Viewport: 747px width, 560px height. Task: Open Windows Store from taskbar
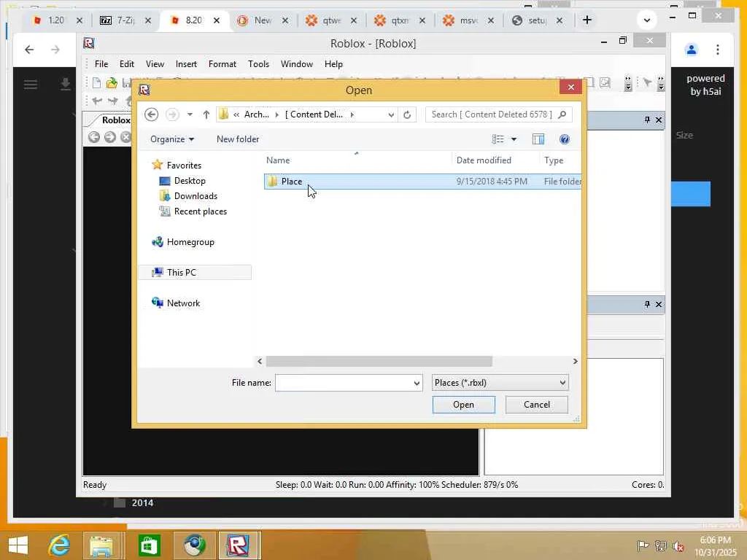point(149,545)
